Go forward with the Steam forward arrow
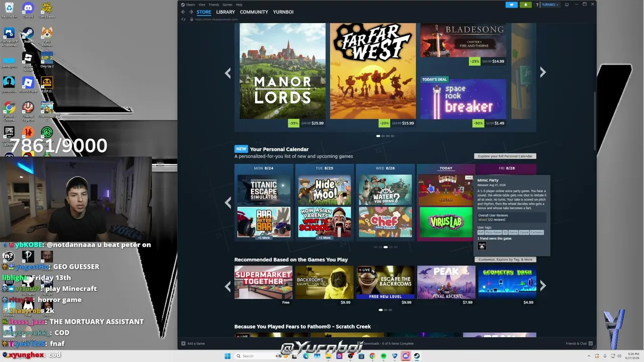 [x=191, y=12]
